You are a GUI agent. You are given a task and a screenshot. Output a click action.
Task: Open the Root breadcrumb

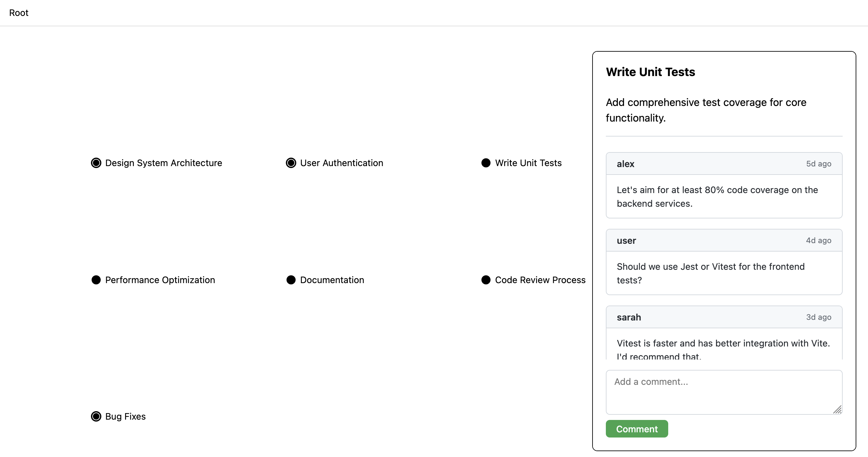(19, 13)
